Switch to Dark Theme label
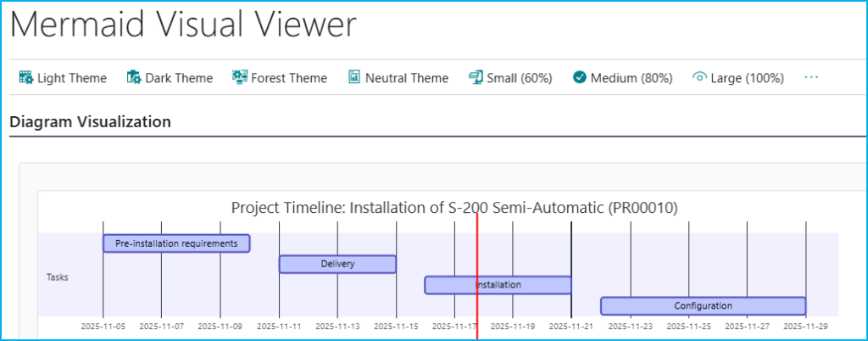The image size is (868, 341). click(x=179, y=78)
